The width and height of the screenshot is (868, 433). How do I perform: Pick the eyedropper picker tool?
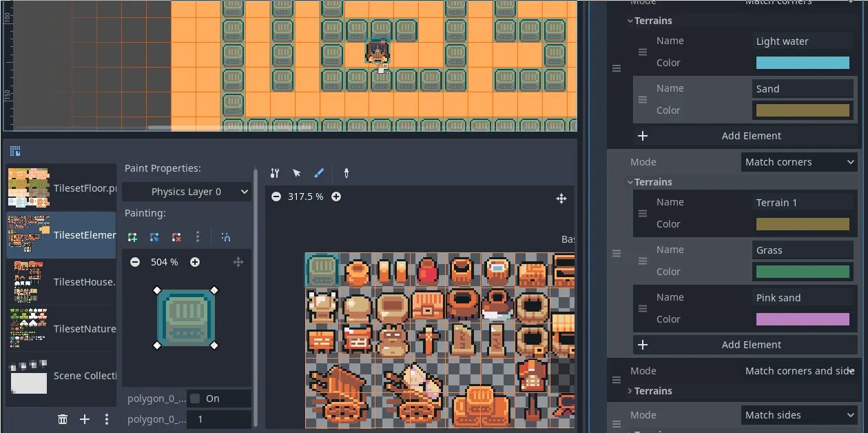[347, 173]
